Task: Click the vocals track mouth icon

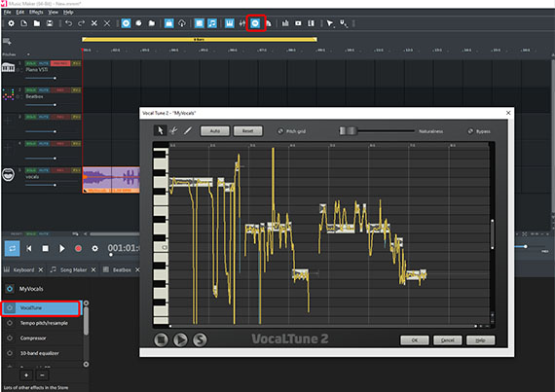Action: click(x=8, y=175)
